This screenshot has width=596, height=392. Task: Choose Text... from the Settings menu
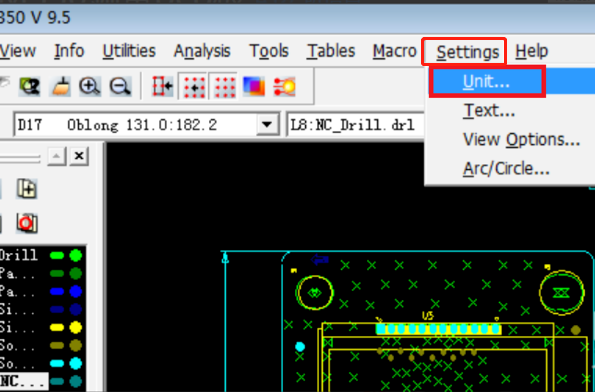click(489, 111)
